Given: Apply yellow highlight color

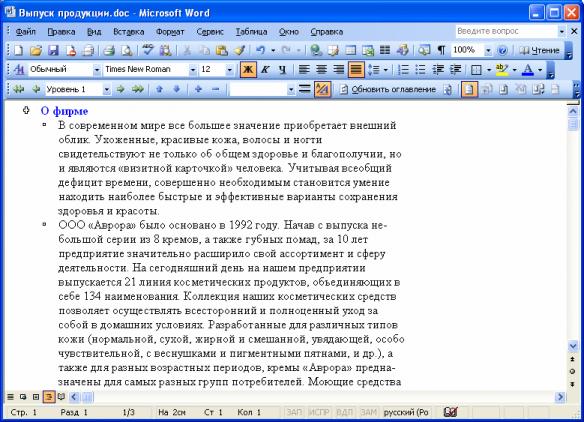Looking at the screenshot, I should tap(502, 70).
